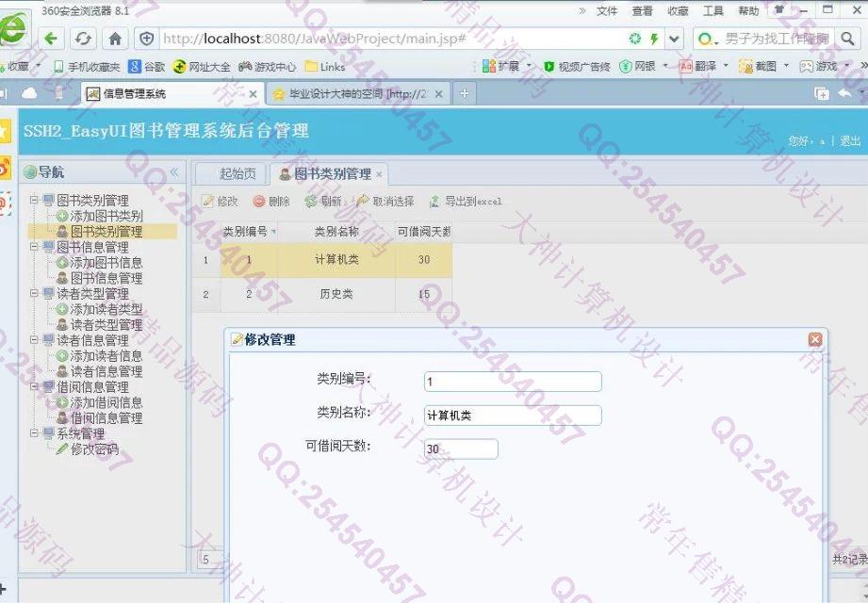Go back with the browser's green back arrow
868x603 pixels.
[x=51, y=39]
